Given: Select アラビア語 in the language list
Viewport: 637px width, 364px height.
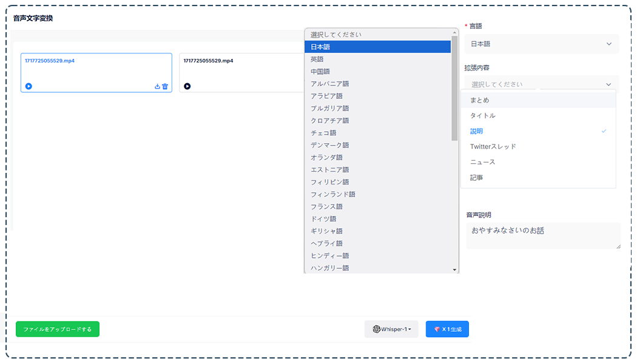Looking at the screenshot, I should 377,96.
